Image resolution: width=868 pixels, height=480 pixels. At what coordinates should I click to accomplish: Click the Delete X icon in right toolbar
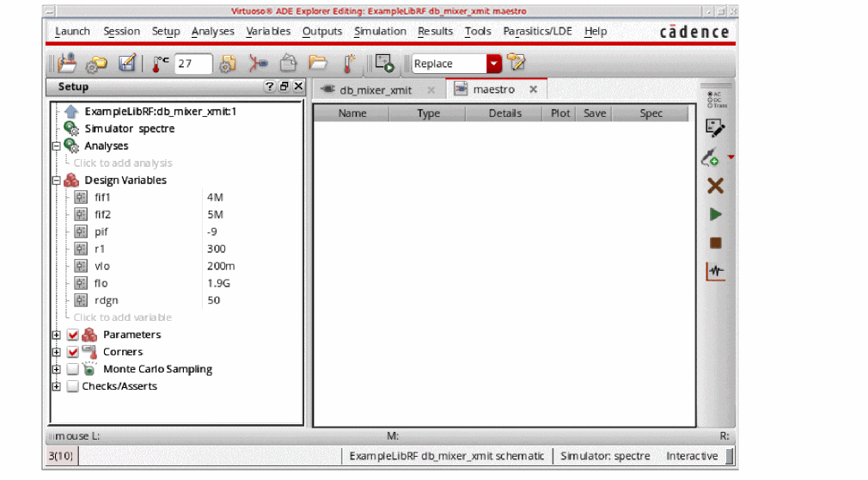click(x=715, y=186)
